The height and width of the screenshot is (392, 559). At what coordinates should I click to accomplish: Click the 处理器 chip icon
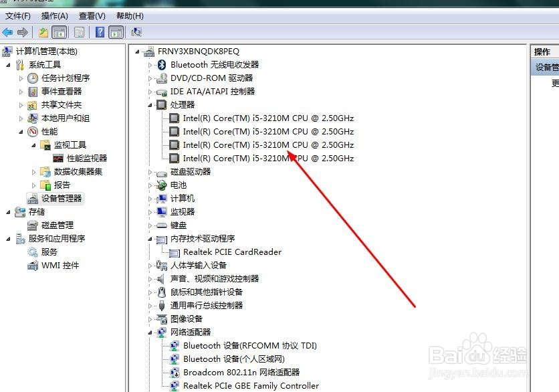coord(162,105)
